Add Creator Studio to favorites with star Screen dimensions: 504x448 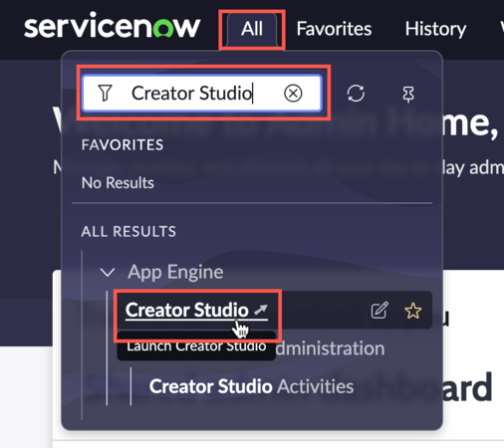413,311
